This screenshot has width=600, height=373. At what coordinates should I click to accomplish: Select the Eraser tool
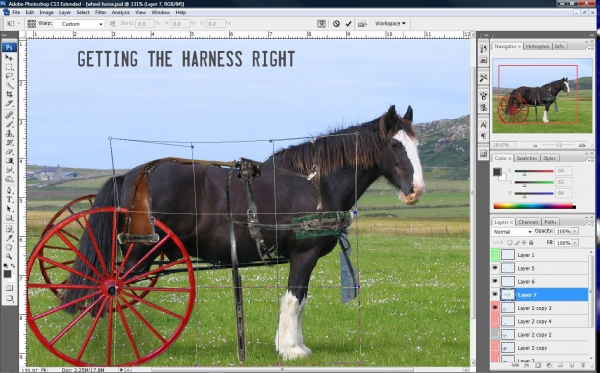(x=9, y=151)
